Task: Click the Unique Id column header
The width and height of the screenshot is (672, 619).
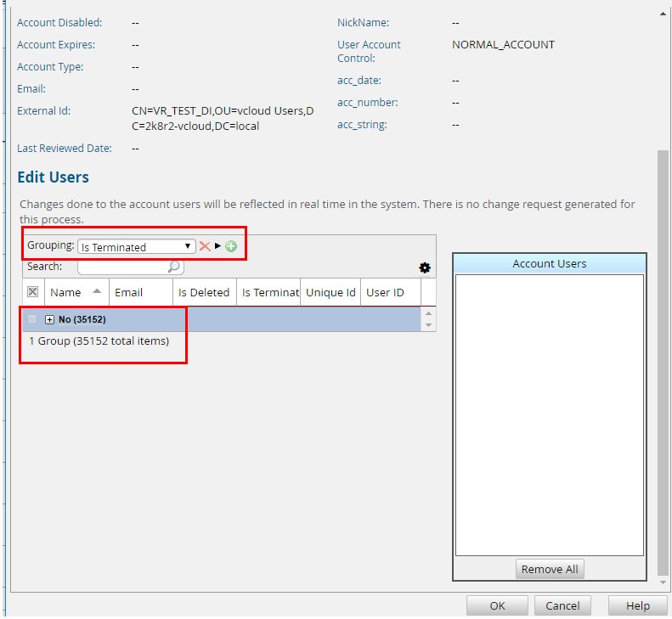Action: point(330,292)
